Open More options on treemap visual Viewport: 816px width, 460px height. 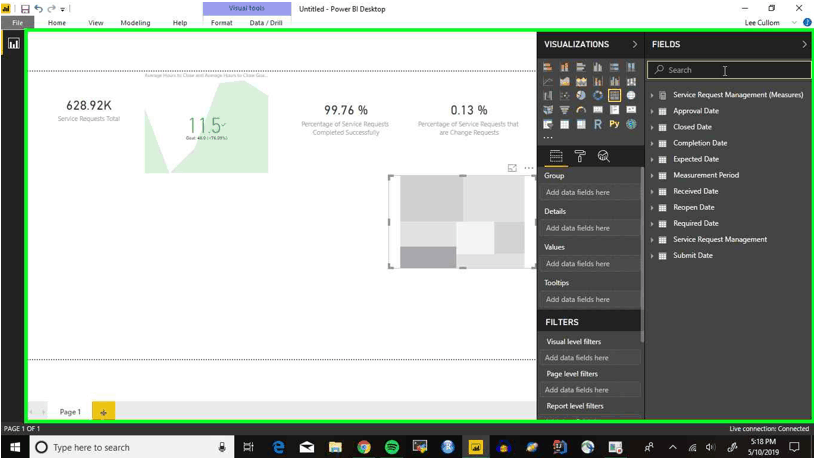coord(529,168)
